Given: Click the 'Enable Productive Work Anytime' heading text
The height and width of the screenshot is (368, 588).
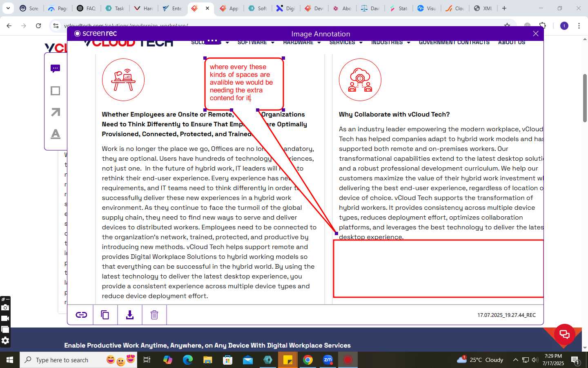Looking at the screenshot, I should 207,346.
